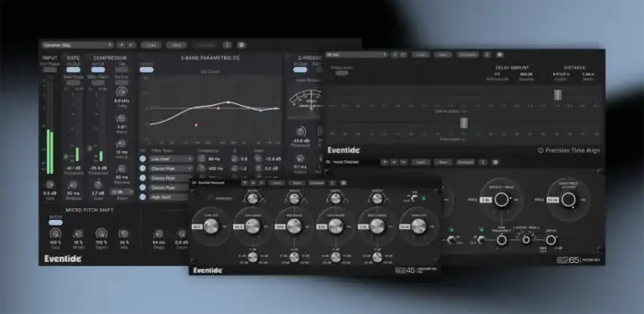Open the compressor Knee 12 dB dropdown
The height and width of the screenshot is (314, 644).
pyautogui.click(x=122, y=191)
